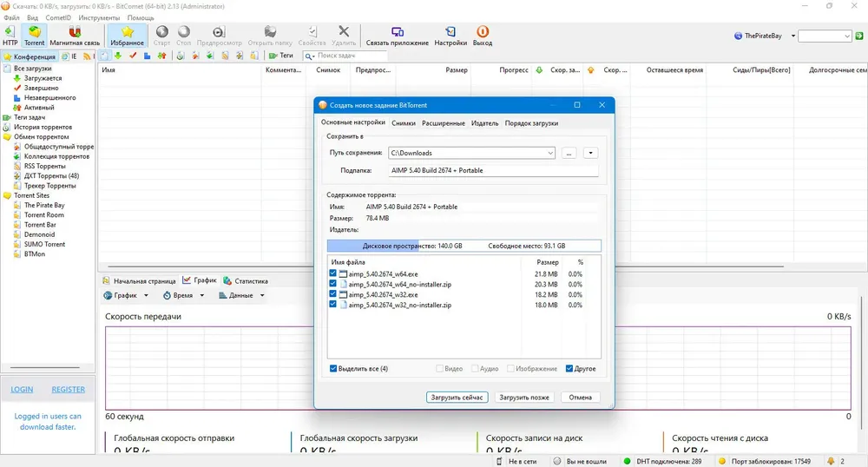
Task: Uncheck file aimp_5.40.2674_w32_no-installer.zip
Action: click(x=332, y=304)
